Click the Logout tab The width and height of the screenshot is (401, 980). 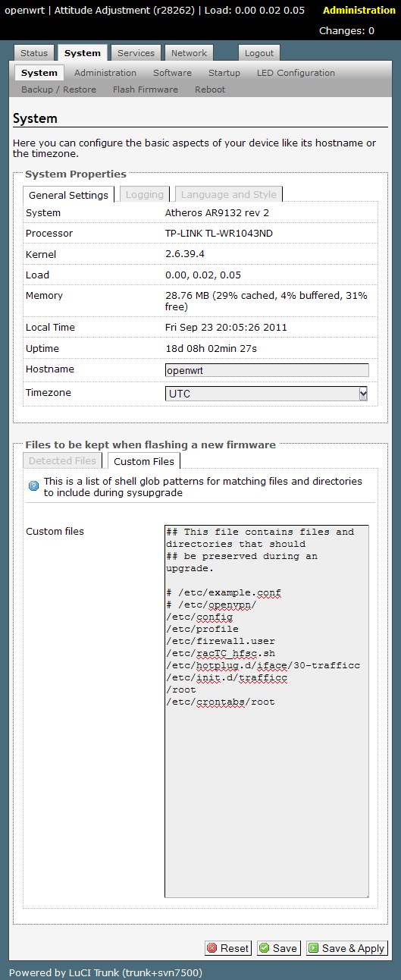[259, 53]
